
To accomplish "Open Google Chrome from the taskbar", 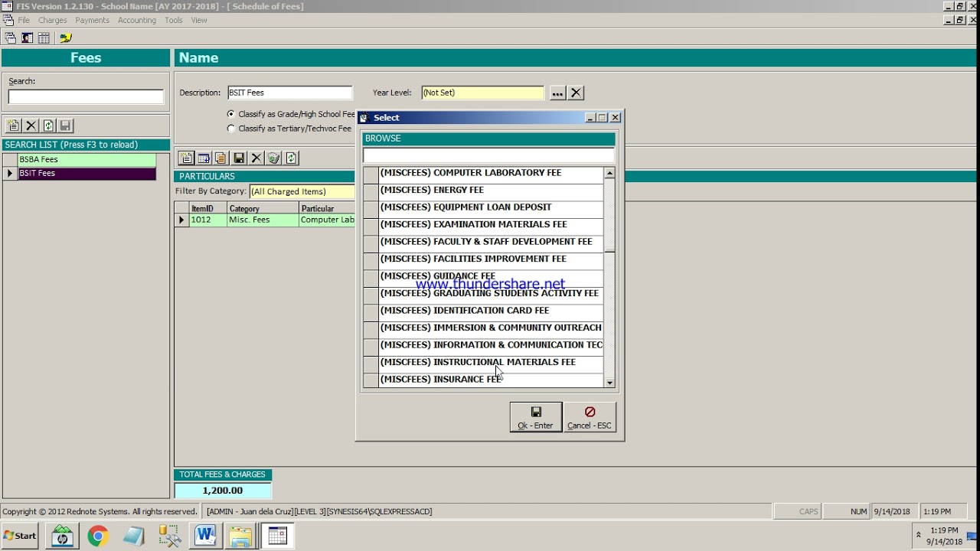I will pos(97,536).
